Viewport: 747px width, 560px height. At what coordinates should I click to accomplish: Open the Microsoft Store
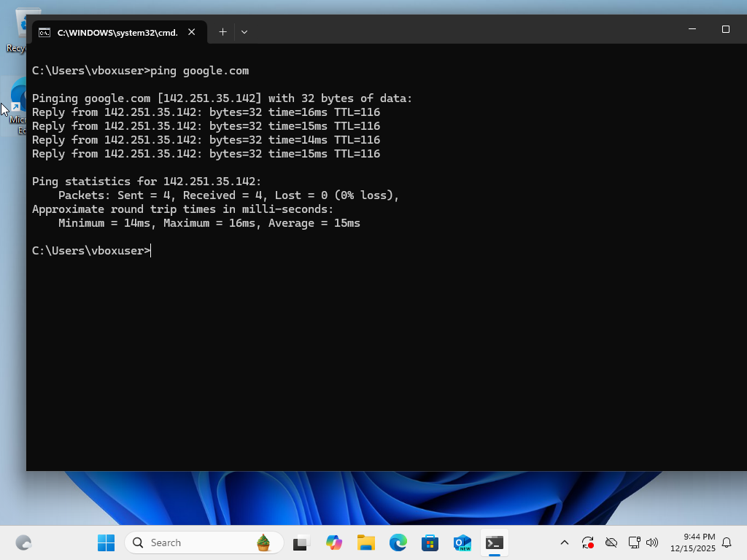pos(430,542)
